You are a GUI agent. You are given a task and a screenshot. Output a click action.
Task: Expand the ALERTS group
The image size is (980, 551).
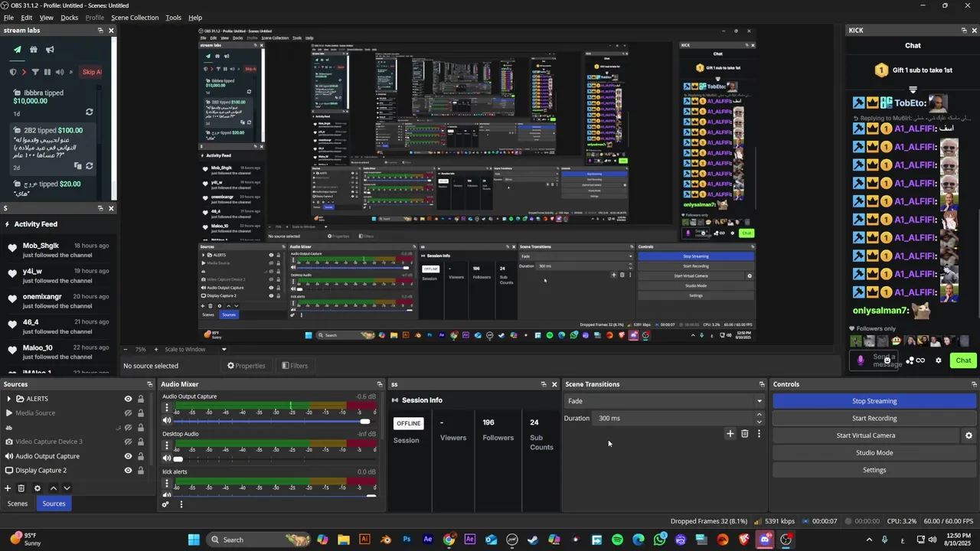[9, 399]
